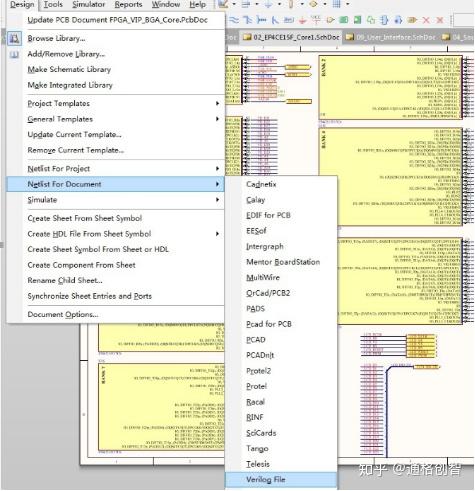
Task: Choose Update PCB Document FPGA_VIP_BGA_Core.PcbDoc
Action: pos(117,20)
